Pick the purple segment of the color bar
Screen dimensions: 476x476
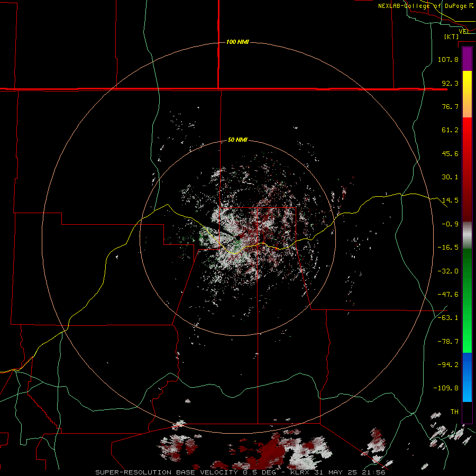pyautogui.click(x=467, y=59)
